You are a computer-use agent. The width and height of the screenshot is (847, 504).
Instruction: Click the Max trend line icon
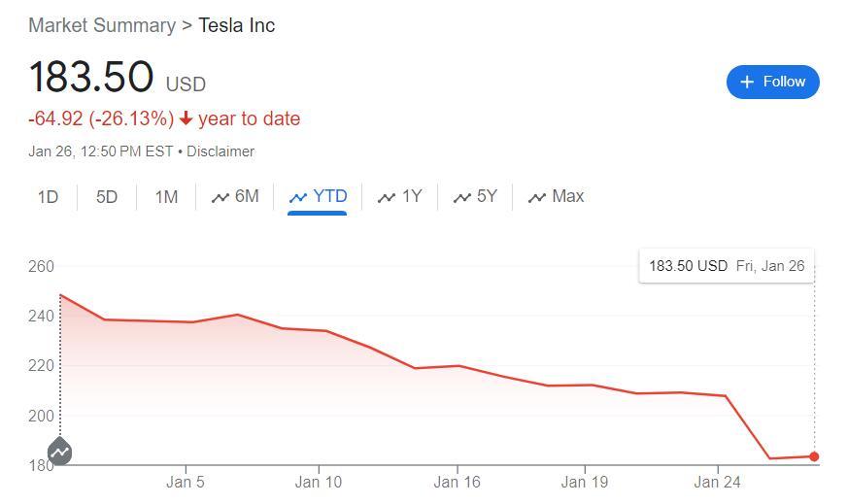pos(536,197)
